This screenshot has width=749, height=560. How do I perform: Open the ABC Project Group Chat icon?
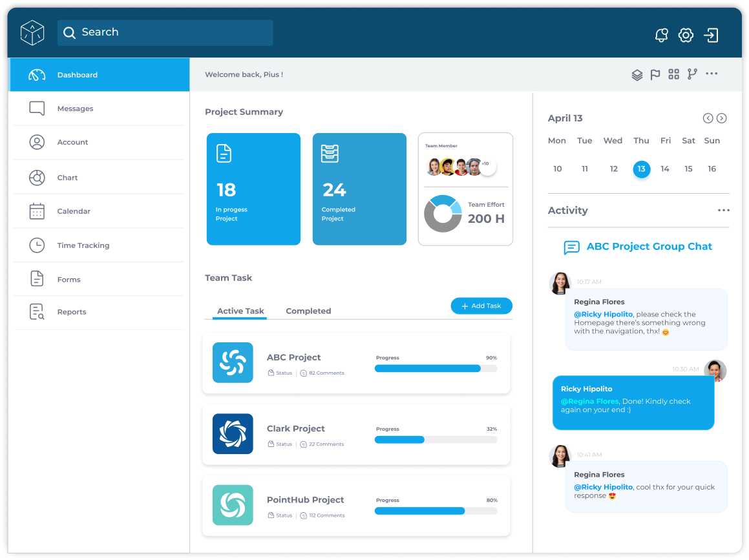(571, 247)
